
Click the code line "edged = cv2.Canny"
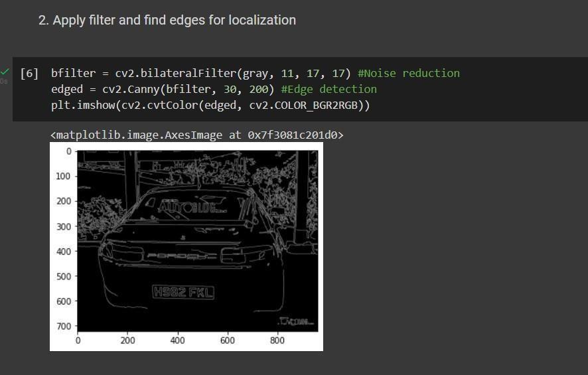click(214, 89)
